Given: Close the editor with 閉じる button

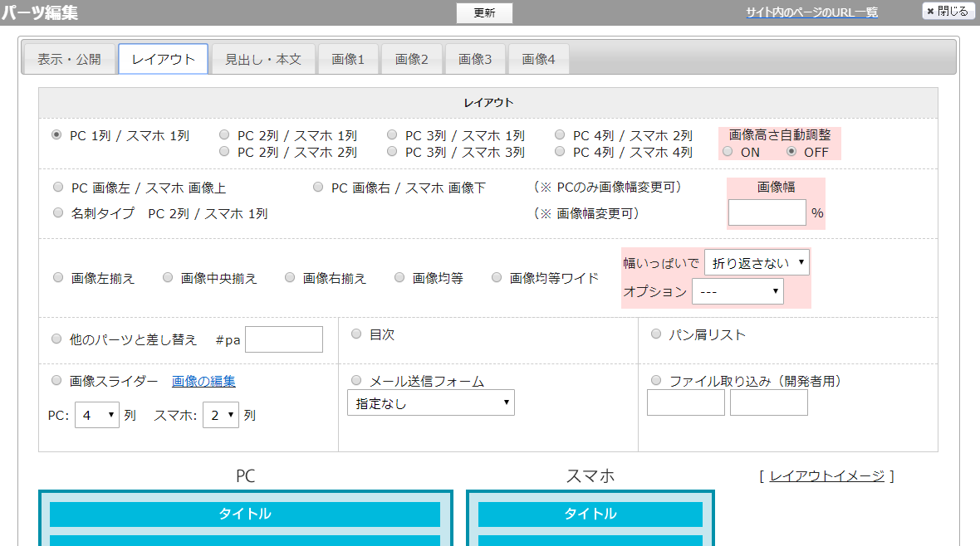Looking at the screenshot, I should [x=948, y=12].
